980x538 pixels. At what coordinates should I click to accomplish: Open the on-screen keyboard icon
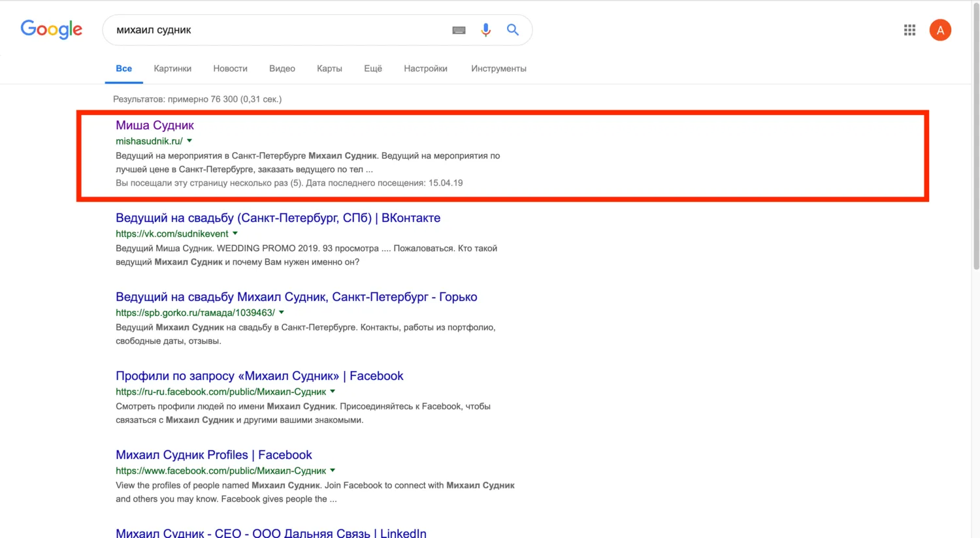click(x=459, y=30)
